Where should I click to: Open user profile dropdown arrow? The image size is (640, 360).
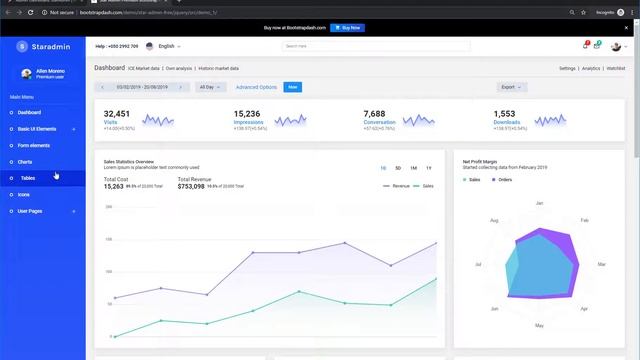pos(626,47)
